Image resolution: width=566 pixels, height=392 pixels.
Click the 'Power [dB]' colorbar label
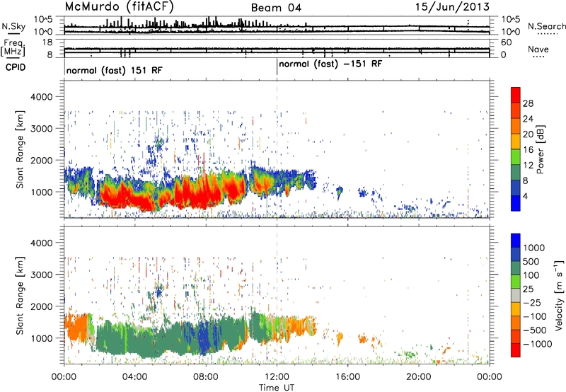pos(540,149)
